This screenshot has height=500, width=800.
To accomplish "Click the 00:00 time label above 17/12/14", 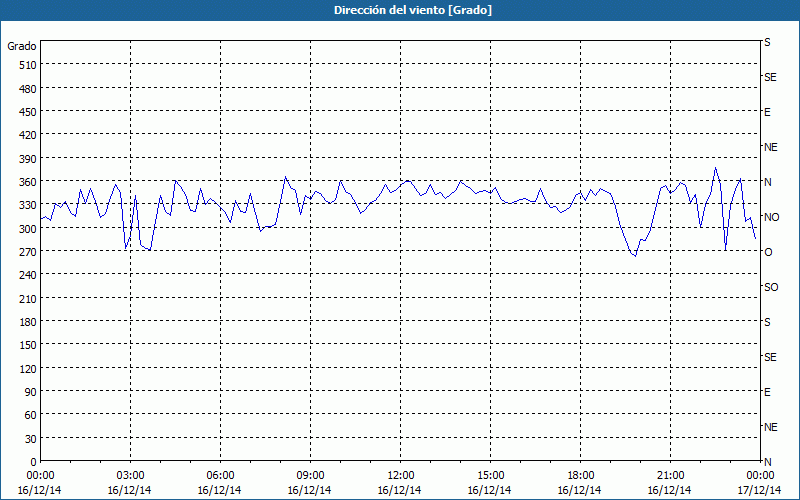I will coord(760,476).
